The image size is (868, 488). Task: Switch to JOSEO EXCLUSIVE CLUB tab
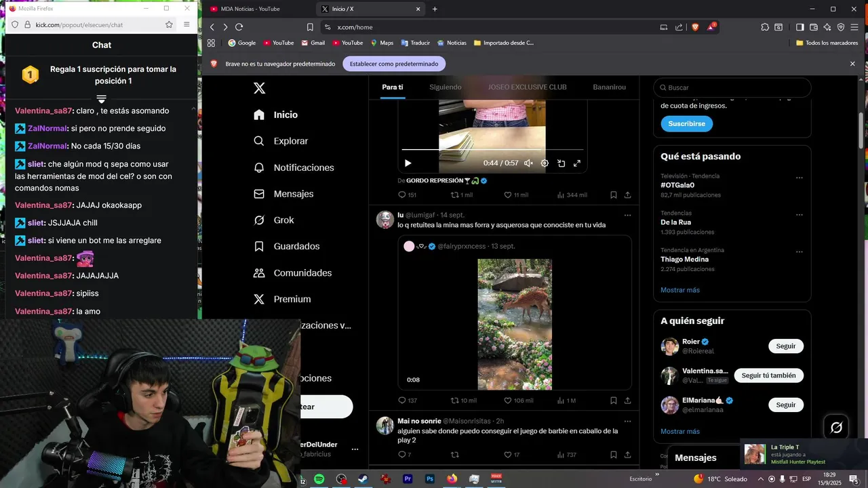point(527,87)
